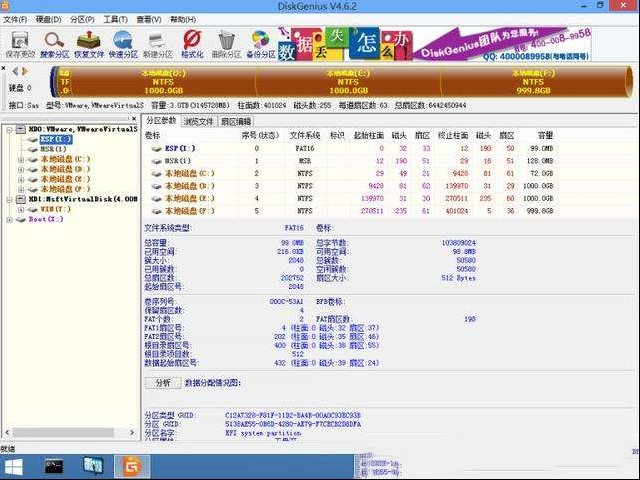Viewport: 640px width, 480px height.
Task: Select local disk (F:) row in table
Action: 352,211
